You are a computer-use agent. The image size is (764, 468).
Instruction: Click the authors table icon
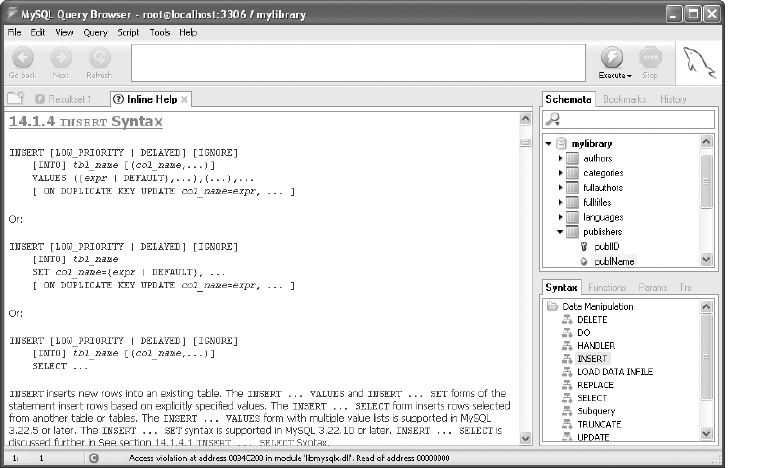coord(573,158)
